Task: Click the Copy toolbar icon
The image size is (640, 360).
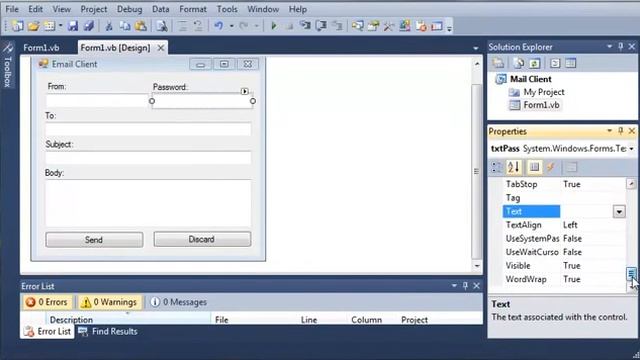Action: [x=125, y=26]
